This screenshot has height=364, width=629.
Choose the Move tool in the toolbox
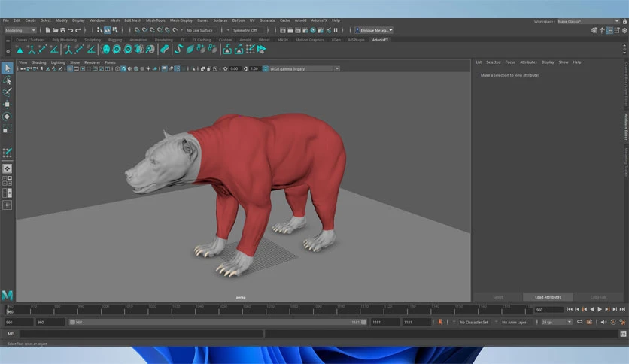tap(8, 105)
